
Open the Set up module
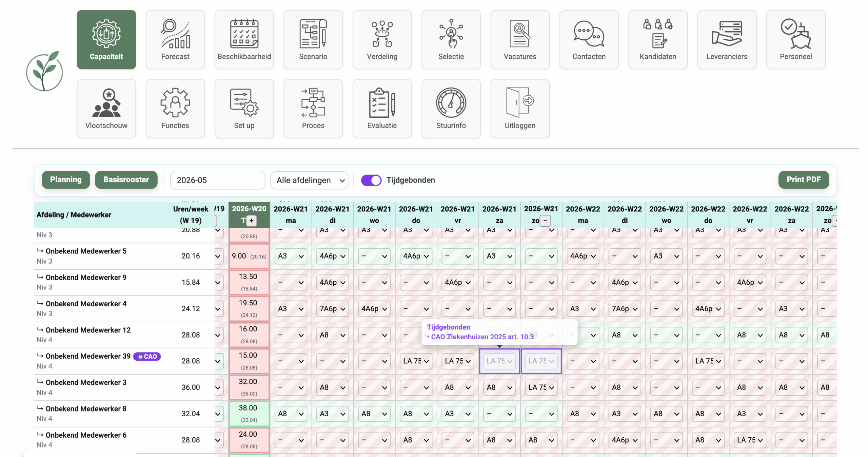244,109
